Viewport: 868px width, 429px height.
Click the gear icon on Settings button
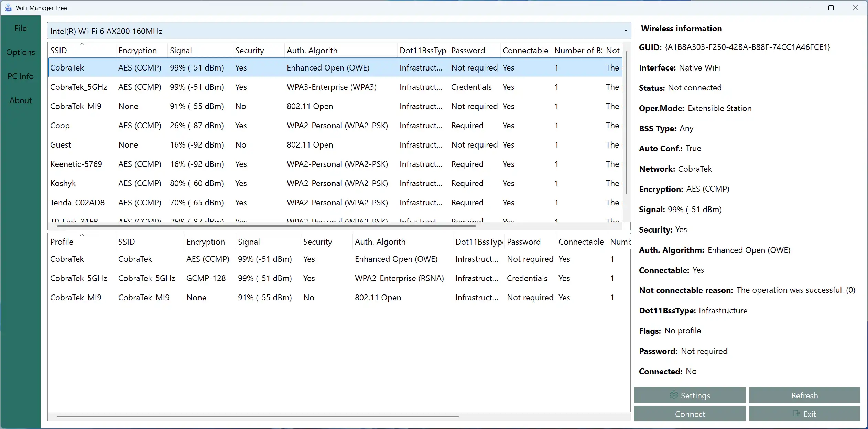[674, 395]
